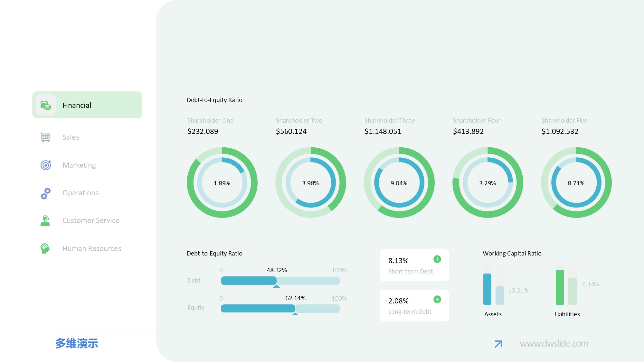Click Shareholder One donut chart
This screenshot has width=644, height=362.
[x=222, y=183]
